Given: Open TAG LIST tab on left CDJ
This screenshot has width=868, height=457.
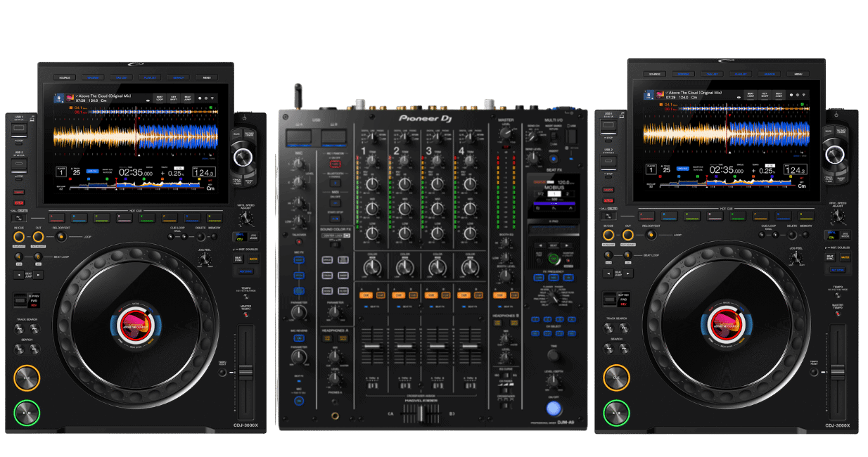Looking at the screenshot, I should click(x=122, y=77).
